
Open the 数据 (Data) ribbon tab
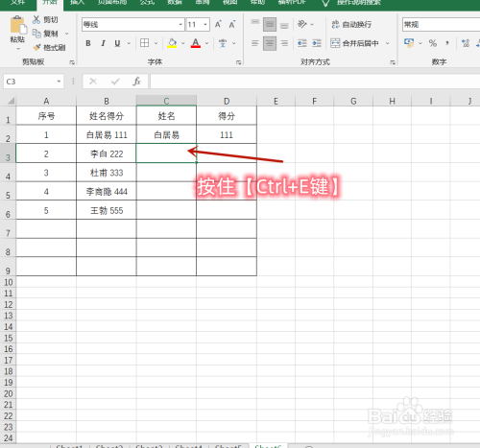pos(175,3)
